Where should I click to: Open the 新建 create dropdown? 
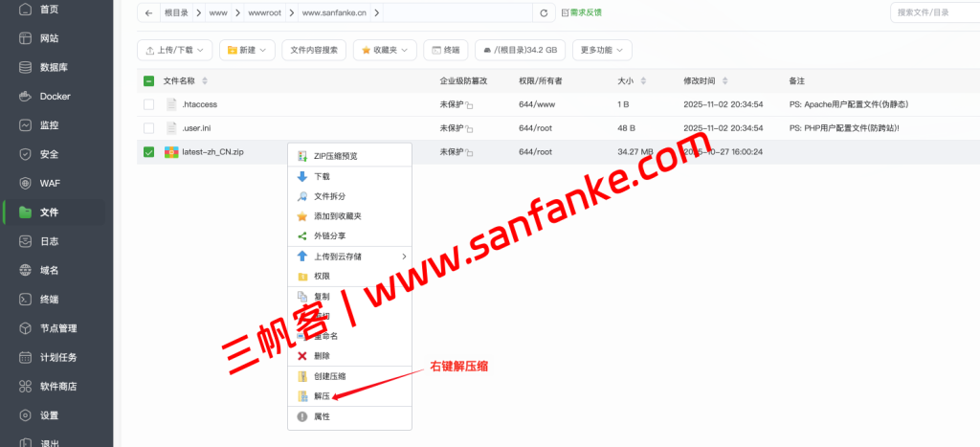coord(247,50)
